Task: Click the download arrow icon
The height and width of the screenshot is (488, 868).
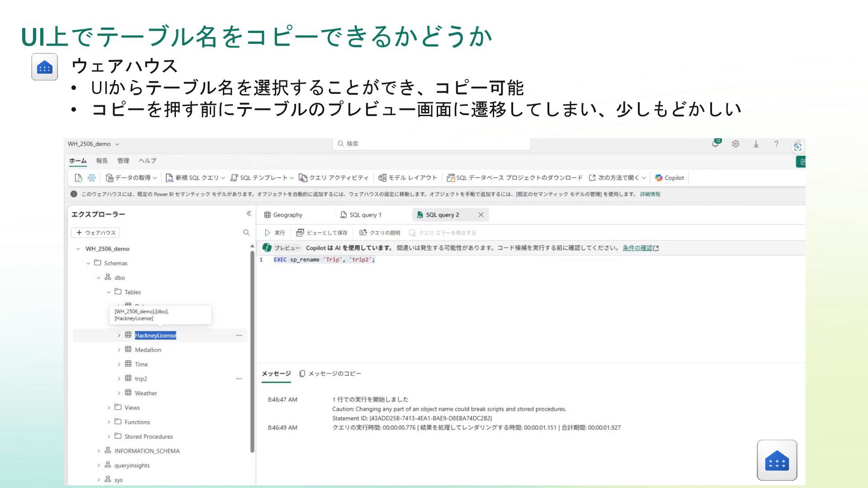Action: (756, 144)
